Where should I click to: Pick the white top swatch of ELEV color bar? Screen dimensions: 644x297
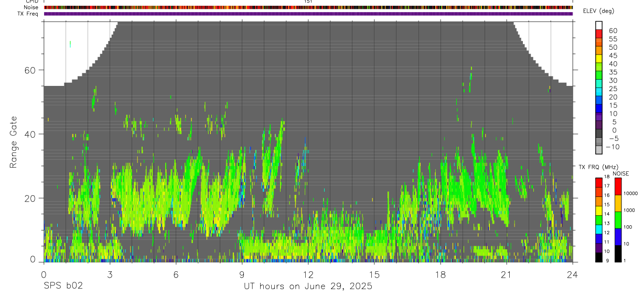pos(599,25)
